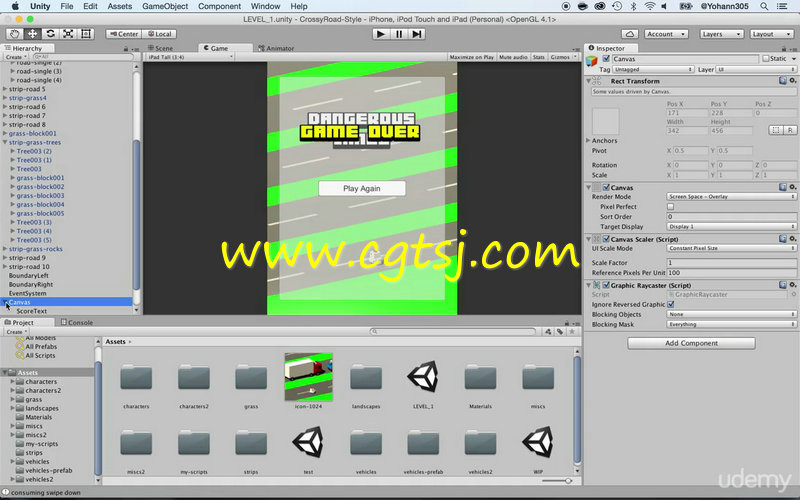Toggle Center pivot mode
Viewport: 800px width, 500px height.
[x=123, y=34]
